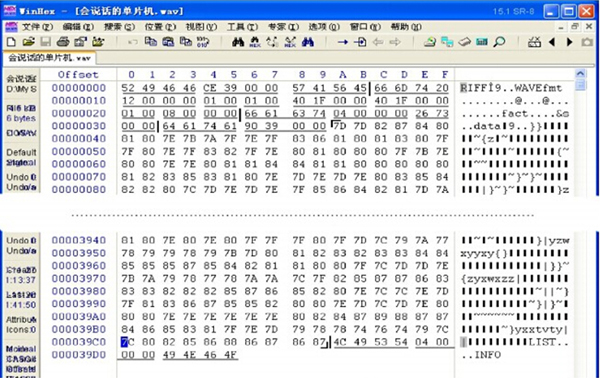Open disk with the disk drive icon
Viewport: 600px width, 378px height.
pos(430,42)
